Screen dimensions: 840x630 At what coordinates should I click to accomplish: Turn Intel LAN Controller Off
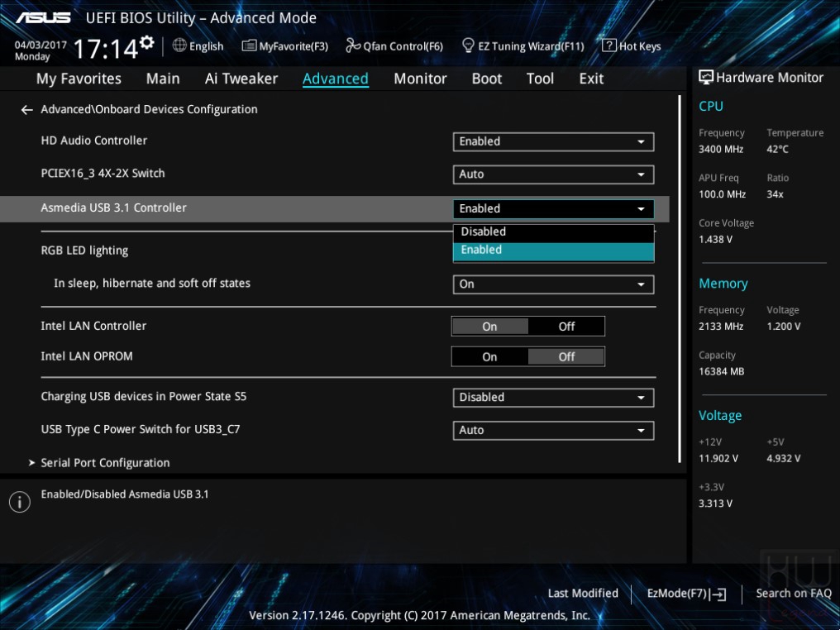pos(566,327)
